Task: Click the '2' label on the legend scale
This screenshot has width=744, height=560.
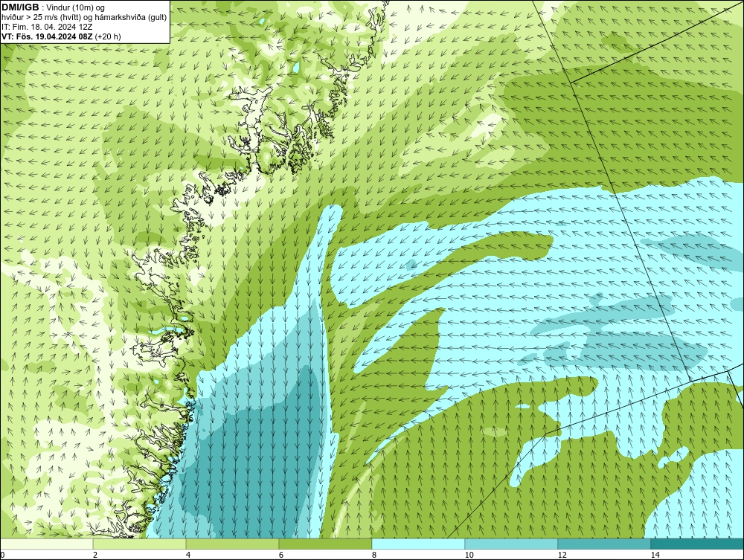Action: point(95,555)
